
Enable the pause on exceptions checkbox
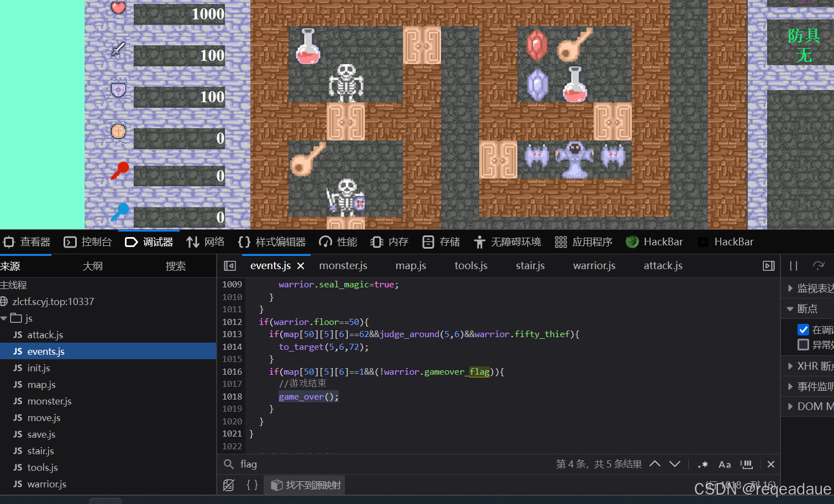(804, 345)
